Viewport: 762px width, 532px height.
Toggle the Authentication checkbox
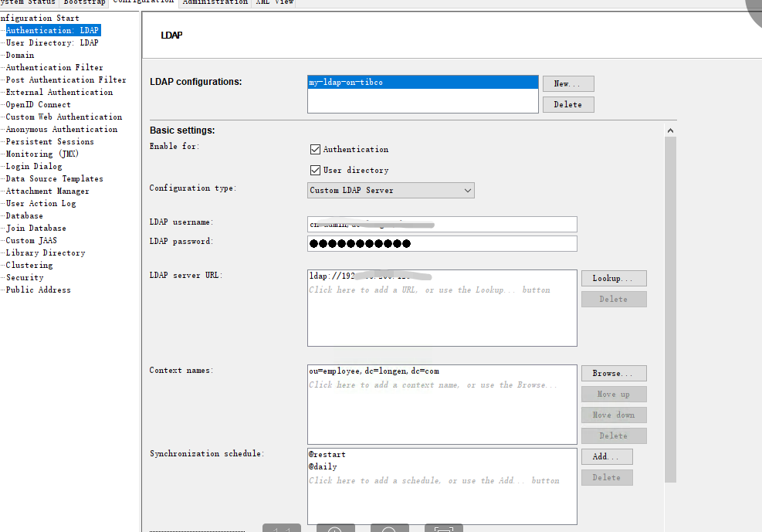tap(315, 149)
